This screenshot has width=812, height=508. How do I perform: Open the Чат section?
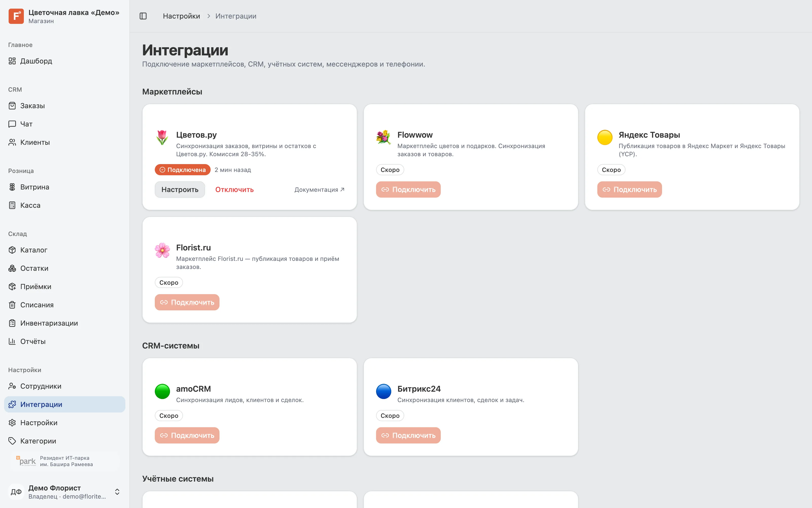point(64,124)
